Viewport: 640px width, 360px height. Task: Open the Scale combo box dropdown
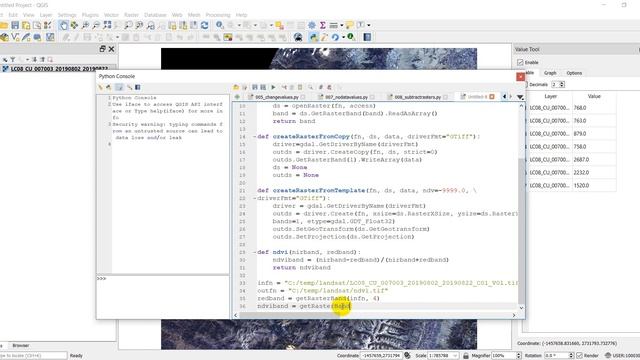[455, 356]
